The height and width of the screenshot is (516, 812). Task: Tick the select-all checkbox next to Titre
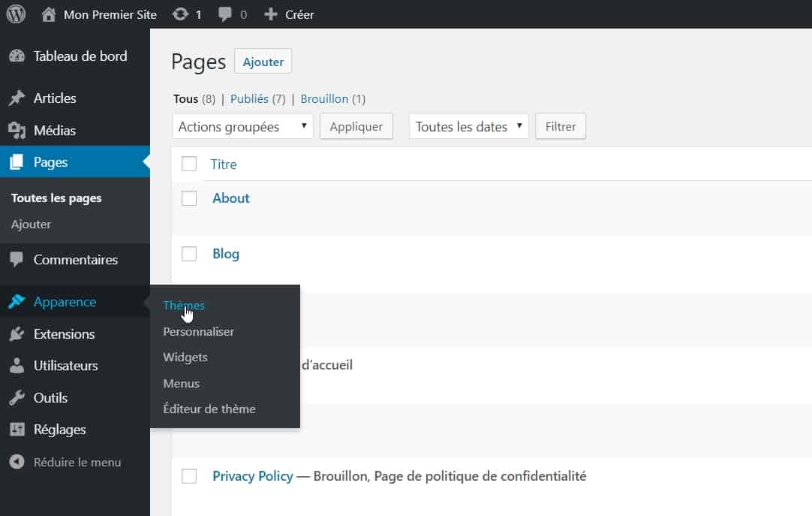tap(189, 164)
